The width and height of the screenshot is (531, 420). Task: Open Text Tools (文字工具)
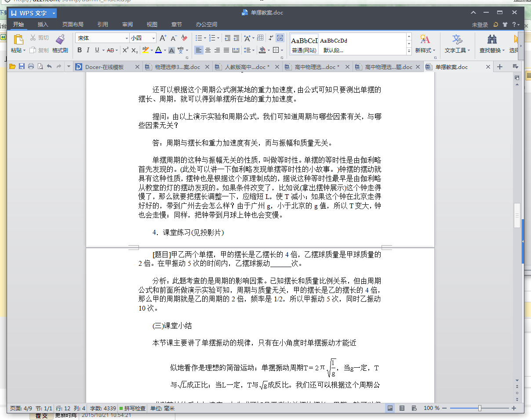point(457,43)
